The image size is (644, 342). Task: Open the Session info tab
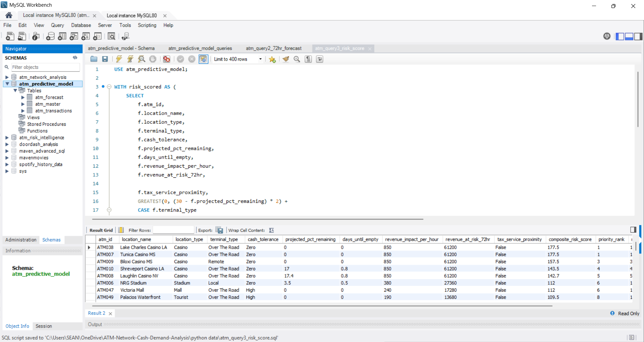(44, 326)
